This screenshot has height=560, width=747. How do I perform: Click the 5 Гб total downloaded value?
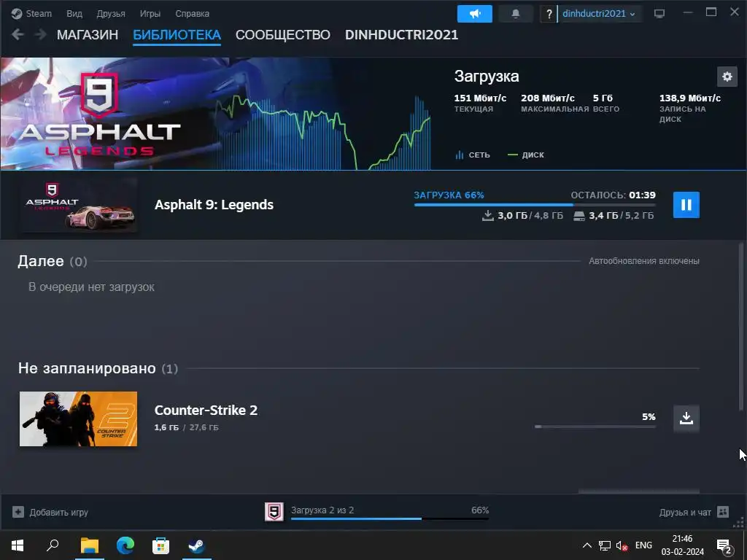coord(603,98)
